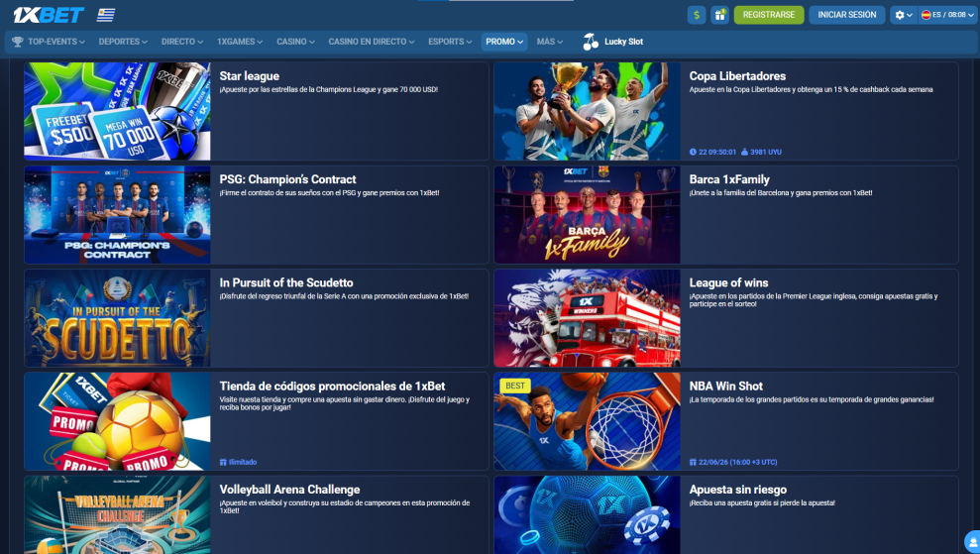
Task: Click the trophy icon beside TOP-EVENTS
Action: (x=18, y=42)
